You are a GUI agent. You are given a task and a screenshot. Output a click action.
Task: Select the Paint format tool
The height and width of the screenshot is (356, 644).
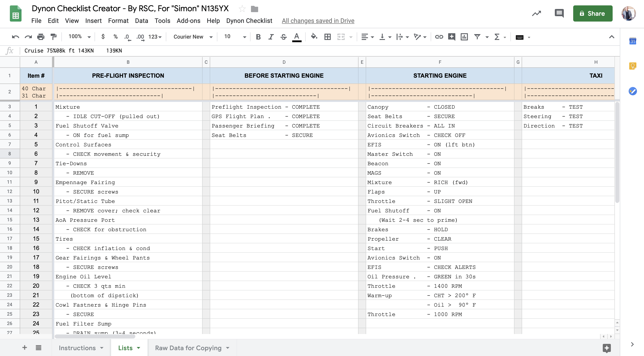[54, 37]
